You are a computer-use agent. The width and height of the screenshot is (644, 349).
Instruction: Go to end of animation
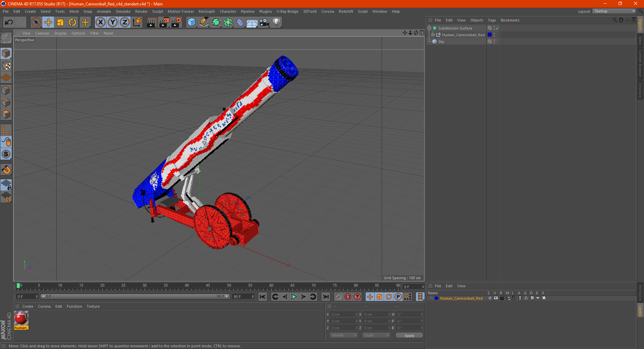[325, 297]
